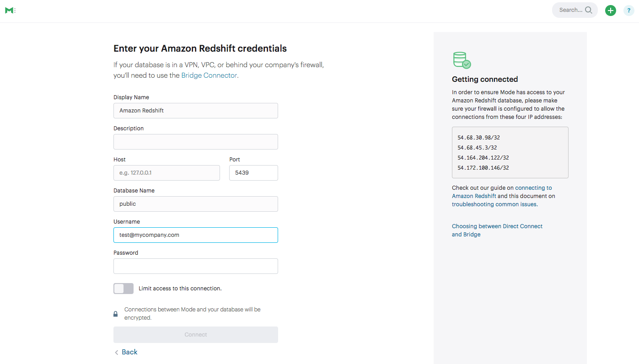Open troubleshooting common issues link
Image resolution: width=639 pixels, height=364 pixels.
494,204
